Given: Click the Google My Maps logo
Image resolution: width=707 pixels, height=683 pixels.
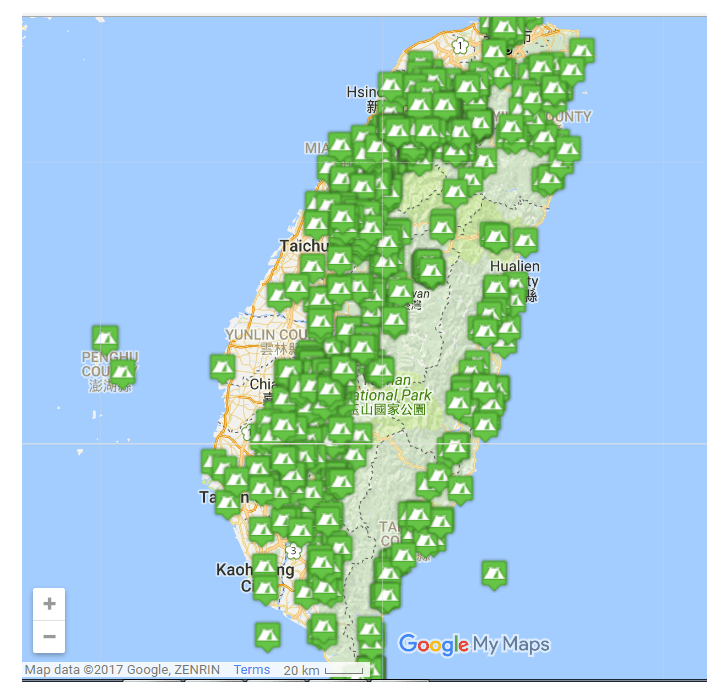Looking at the screenshot, I should click(x=474, y=645).
